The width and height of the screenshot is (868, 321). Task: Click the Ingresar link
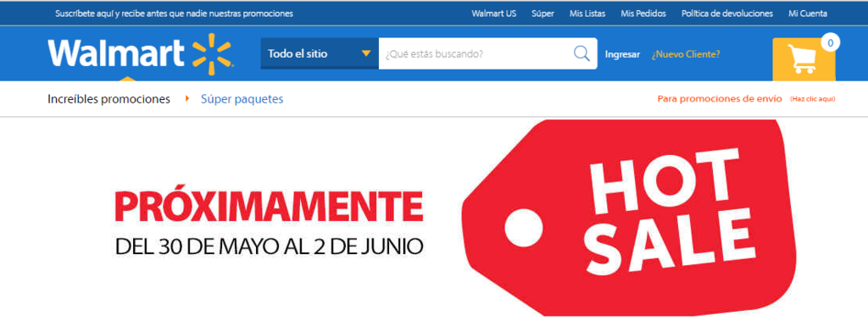point(622,54)
